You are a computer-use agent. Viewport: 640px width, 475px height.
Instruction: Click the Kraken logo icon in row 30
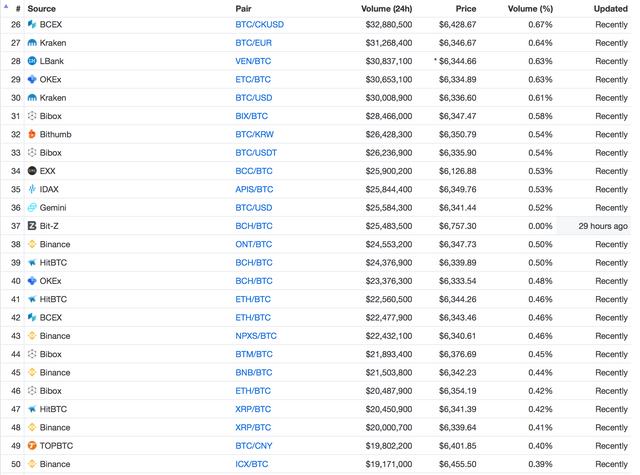32,98
